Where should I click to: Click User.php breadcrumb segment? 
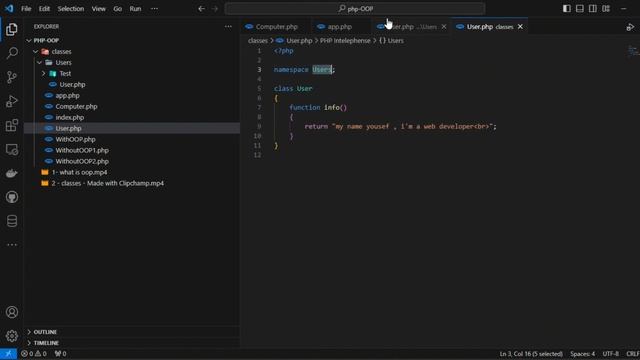point(299,41)
